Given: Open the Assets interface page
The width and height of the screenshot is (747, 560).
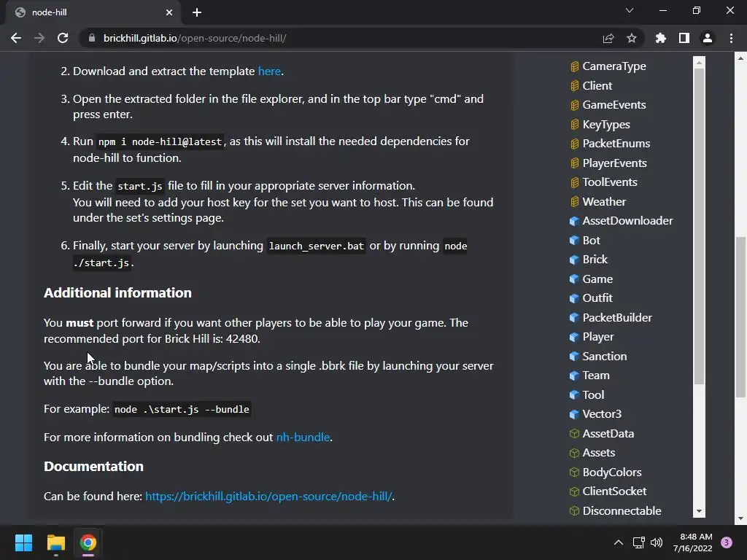Looking at the screenshot, I should (x=599, y=453).
